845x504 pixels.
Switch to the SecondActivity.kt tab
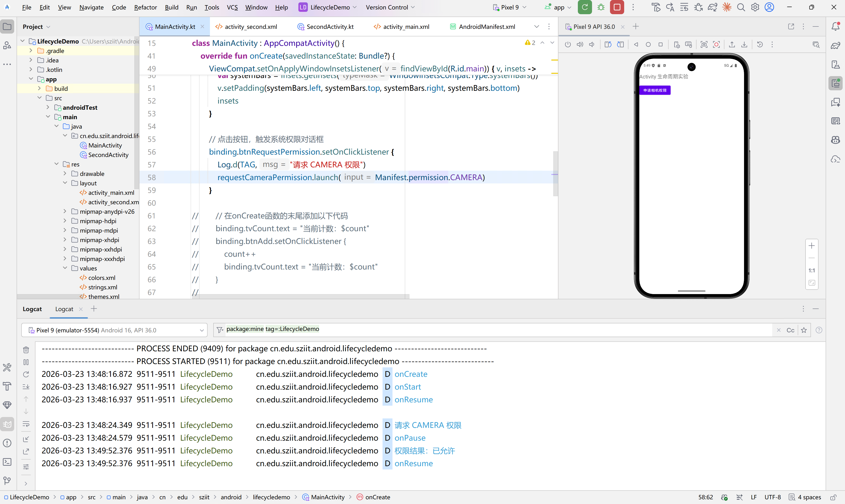[x=326, y=26]
